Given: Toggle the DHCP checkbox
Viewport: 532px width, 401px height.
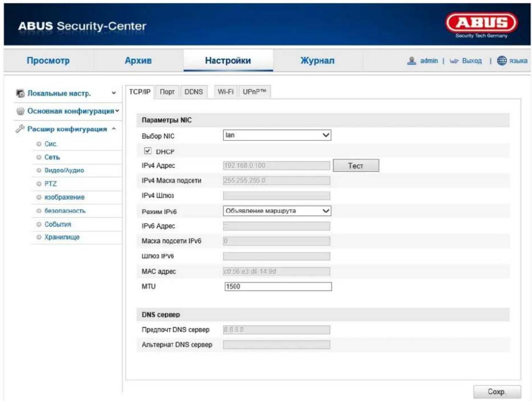Looking at the screenshot, I should [148, 150].
